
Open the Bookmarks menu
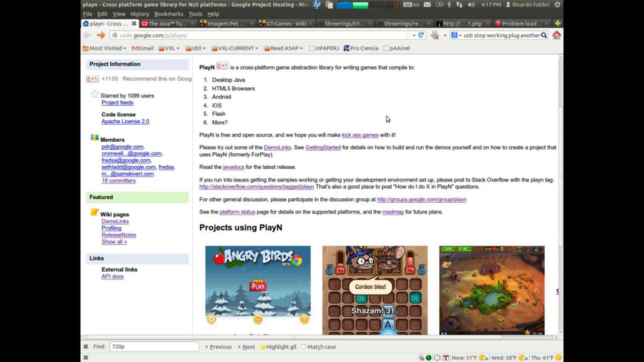[169, 14]
